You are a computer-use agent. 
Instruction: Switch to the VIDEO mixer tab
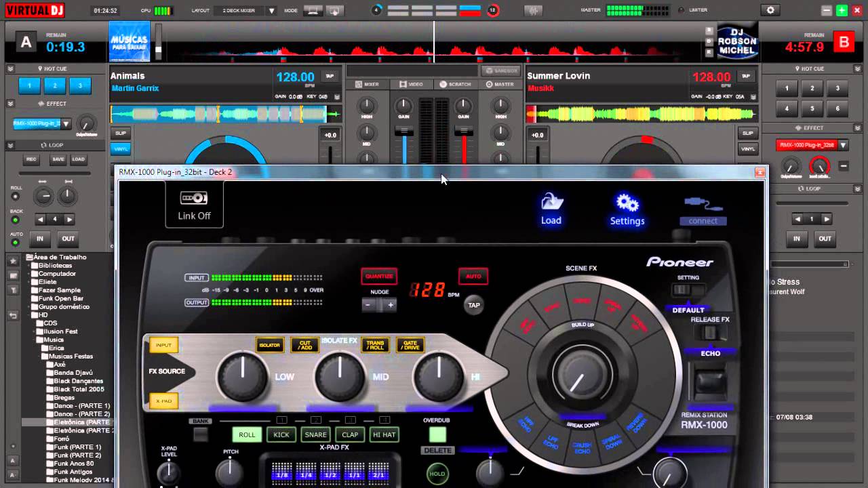(411, 84)
